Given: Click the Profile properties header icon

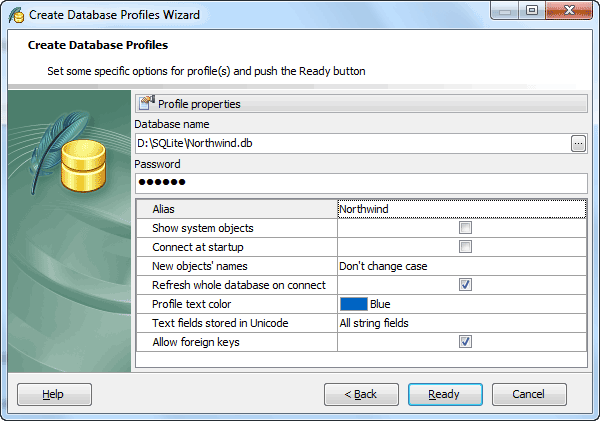Looking at the screenshot, I should 147,103.
